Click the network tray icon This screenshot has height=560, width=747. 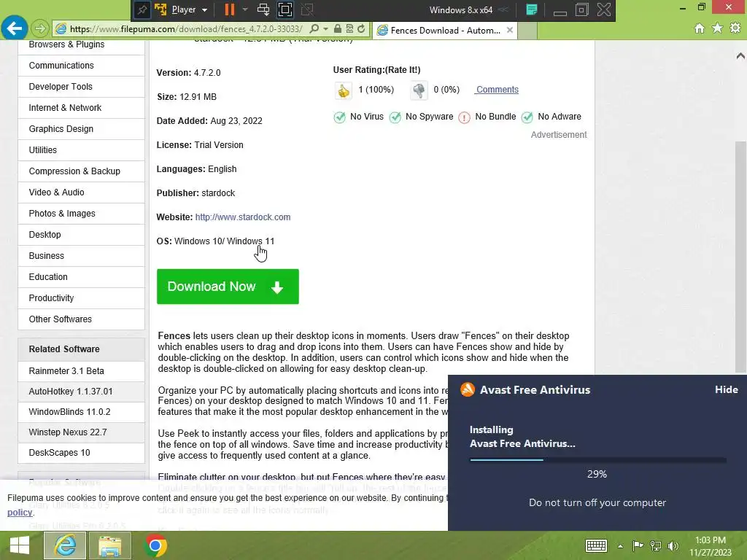[x=656, y=545]
